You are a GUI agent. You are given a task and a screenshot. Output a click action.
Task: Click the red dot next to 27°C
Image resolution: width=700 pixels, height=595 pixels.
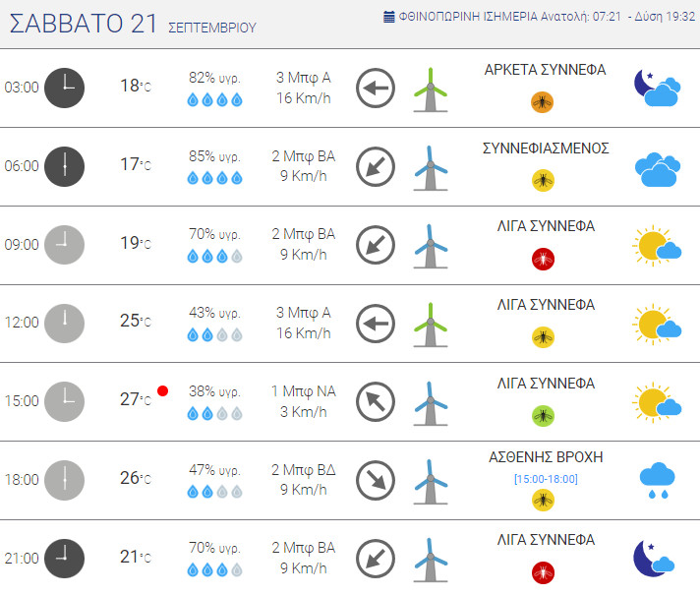point(163,391)
